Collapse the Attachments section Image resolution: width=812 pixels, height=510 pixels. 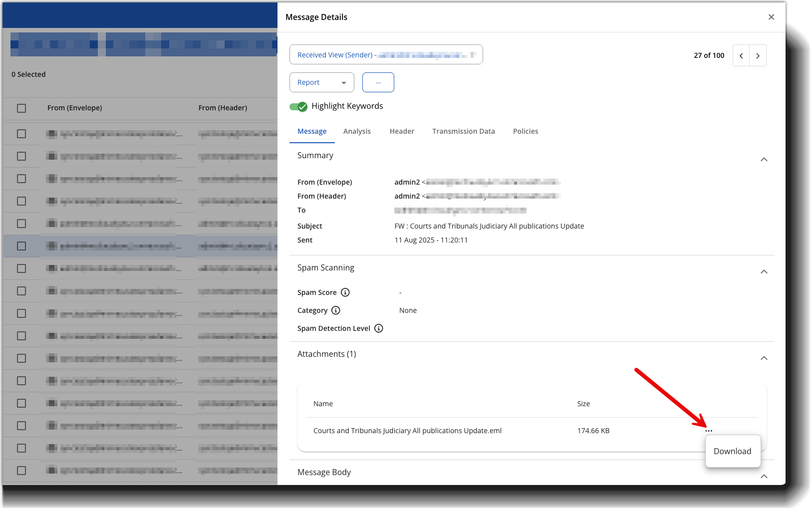pyautogui.click(x=764, y=358)
